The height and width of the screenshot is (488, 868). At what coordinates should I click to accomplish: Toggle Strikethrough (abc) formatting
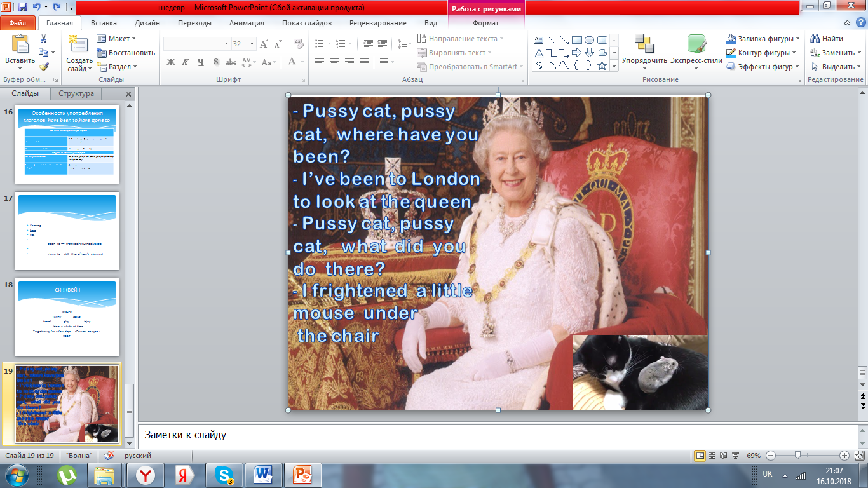coord(231,62)
